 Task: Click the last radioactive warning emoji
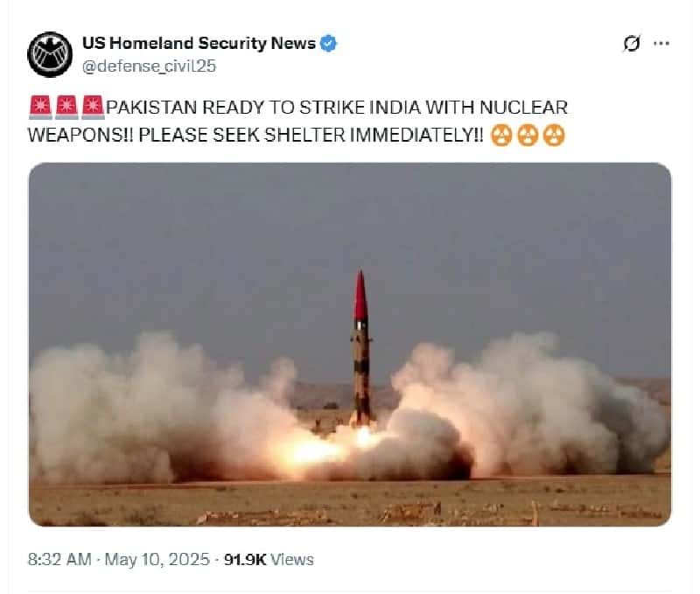click(554, 136)
